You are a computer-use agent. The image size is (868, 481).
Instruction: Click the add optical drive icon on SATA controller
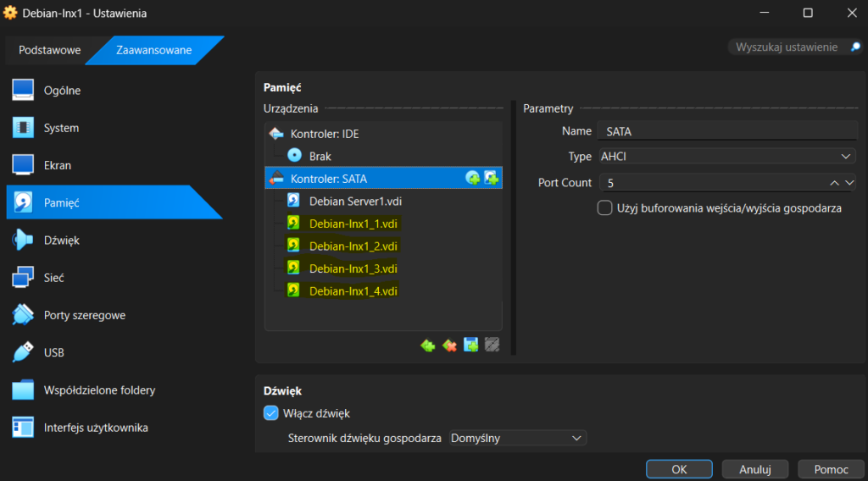click(x=473, y=179)
